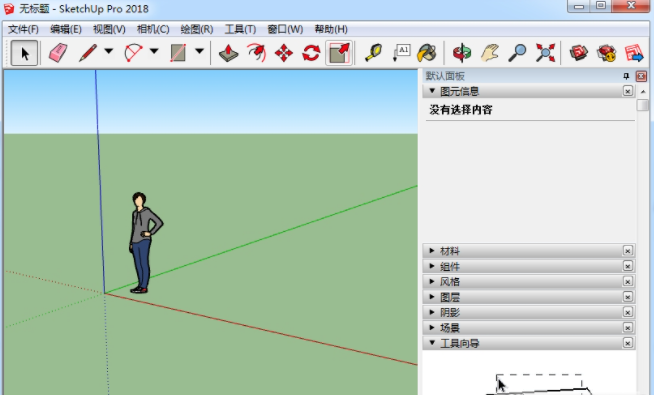Image resolution: width=654 pixels, height=395 pixels.
Task: Close the 工具向导 panel section
Action: [628, 343]
